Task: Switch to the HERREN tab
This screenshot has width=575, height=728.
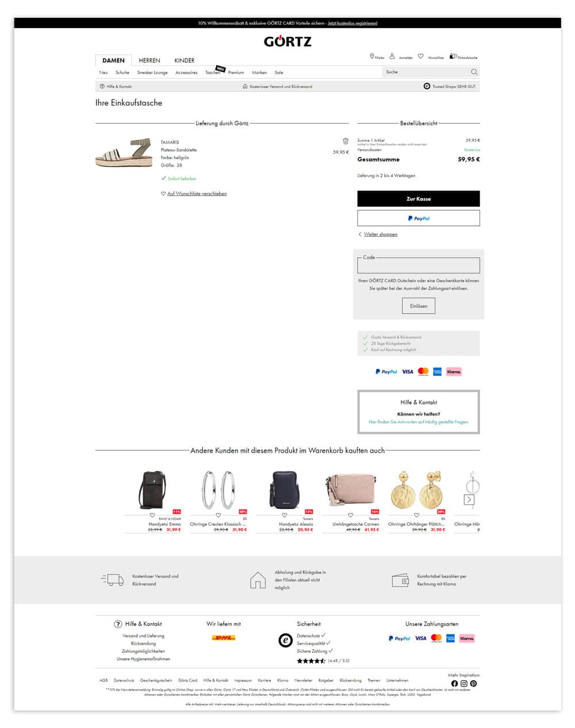Action: (149, 60)
